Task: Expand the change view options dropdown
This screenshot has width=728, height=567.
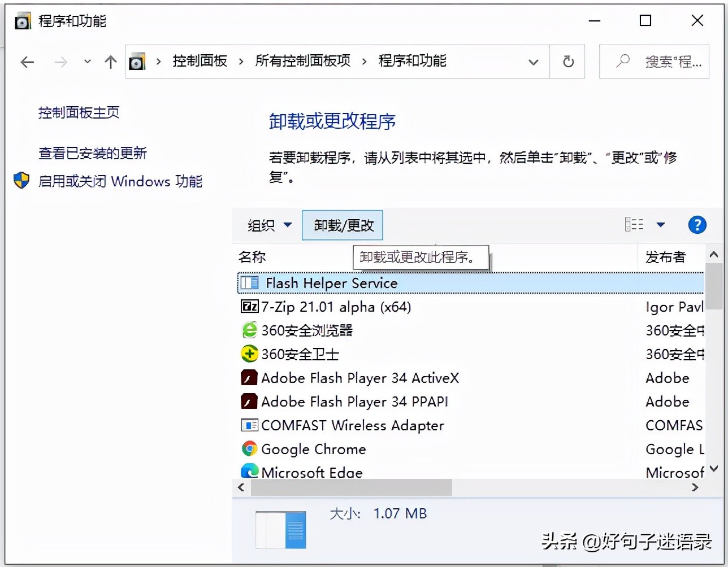Action: click(661, 225)
